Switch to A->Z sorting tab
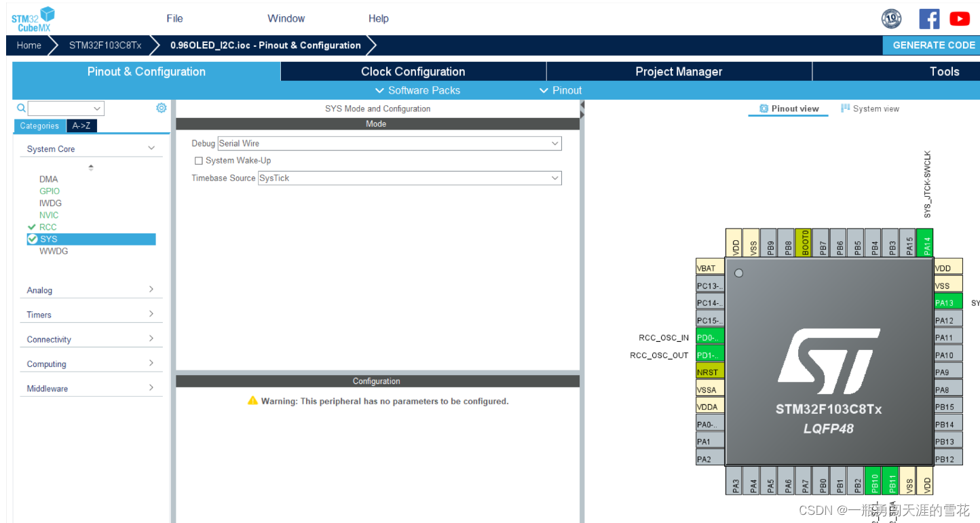The height and width of the screenshot is (523, 980). pyautogui.click(x=81, y=125)
